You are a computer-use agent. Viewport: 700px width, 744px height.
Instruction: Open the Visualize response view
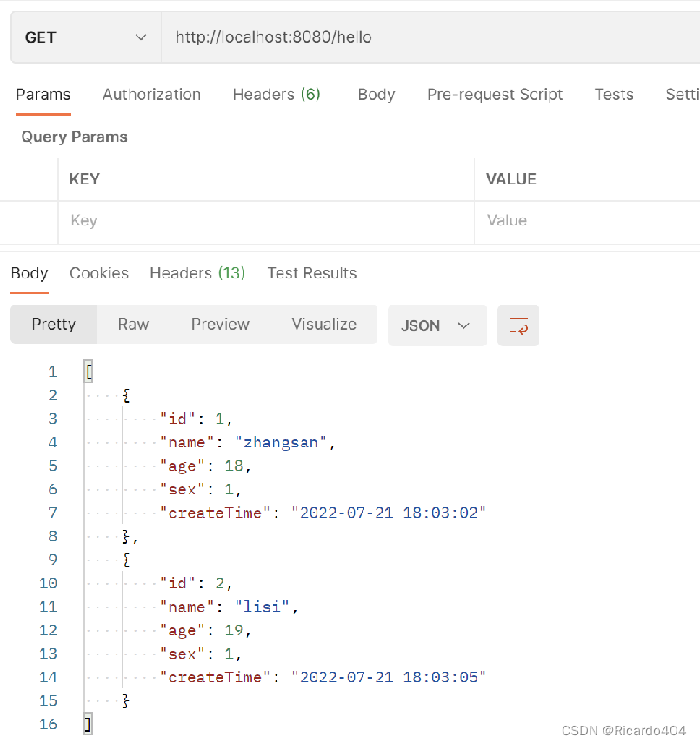323,325
